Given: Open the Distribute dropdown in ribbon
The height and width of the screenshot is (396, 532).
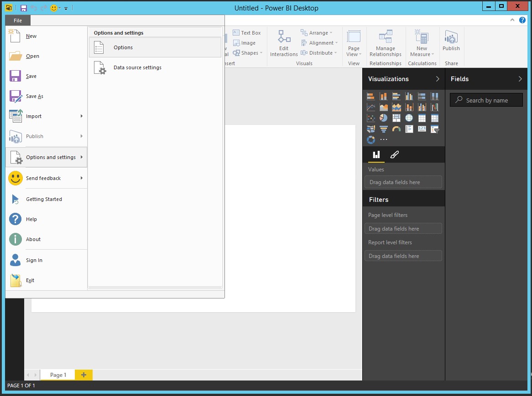Looking at the screenshot, I should (x=318, y=53).
